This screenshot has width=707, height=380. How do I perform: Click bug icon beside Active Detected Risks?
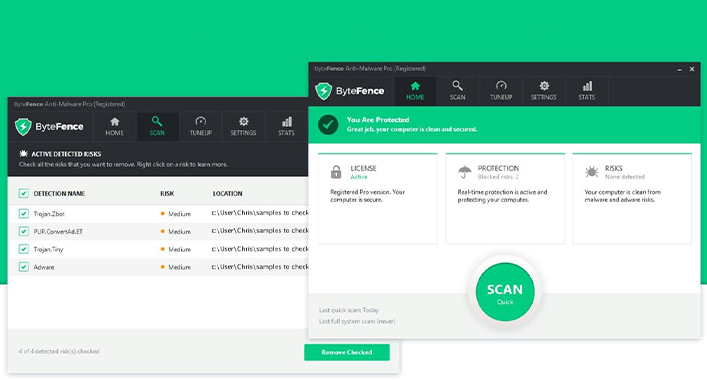[23, 154]
